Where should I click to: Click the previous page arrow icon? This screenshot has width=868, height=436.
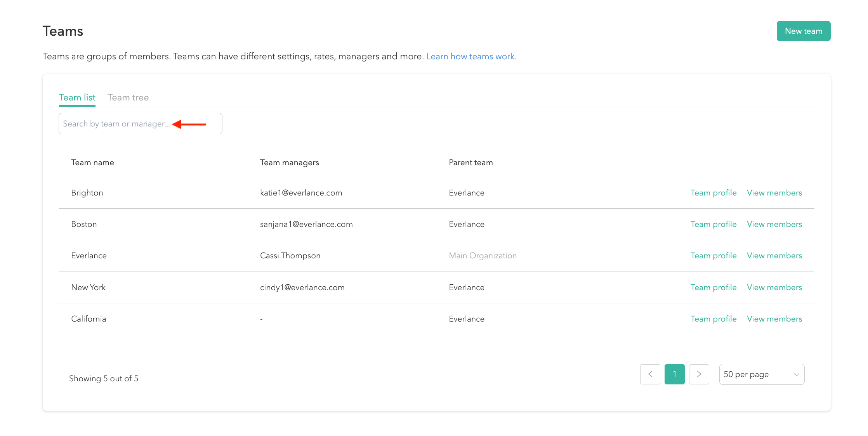[x=650, y=374]
